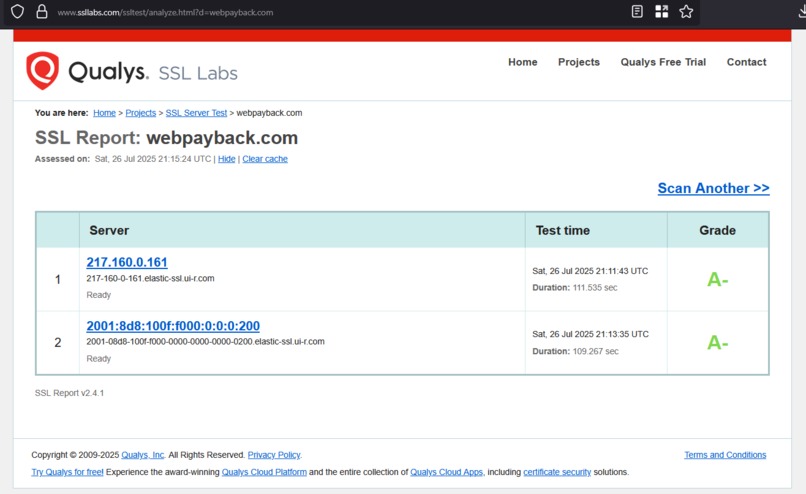Screen dimensions: 806x494
Task: Click the SSL Server Test breadcrumb link
Action: pos(196,113)
